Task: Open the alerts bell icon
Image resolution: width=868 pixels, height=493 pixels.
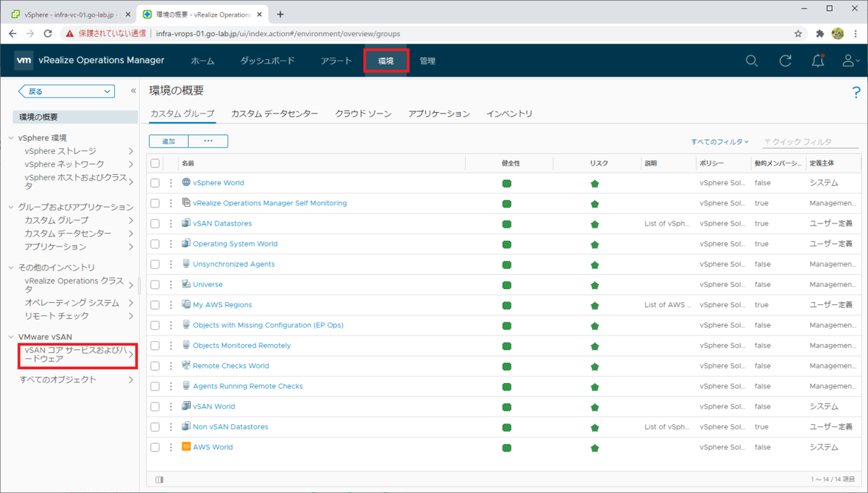Action: click(818, 61)
